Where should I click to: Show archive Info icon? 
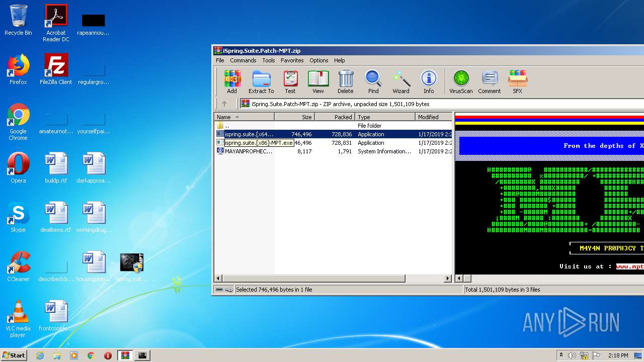click(429, 82)
